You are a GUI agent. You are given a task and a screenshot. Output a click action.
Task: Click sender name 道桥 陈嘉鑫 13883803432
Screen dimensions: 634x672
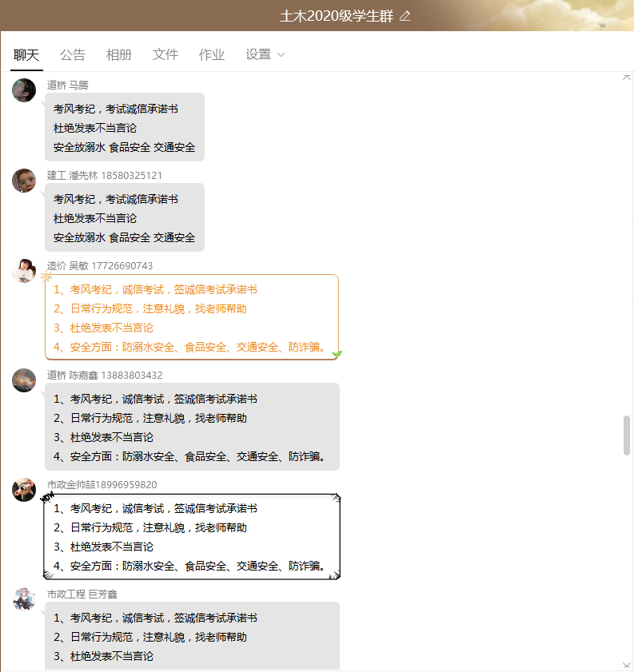(105, 376)
